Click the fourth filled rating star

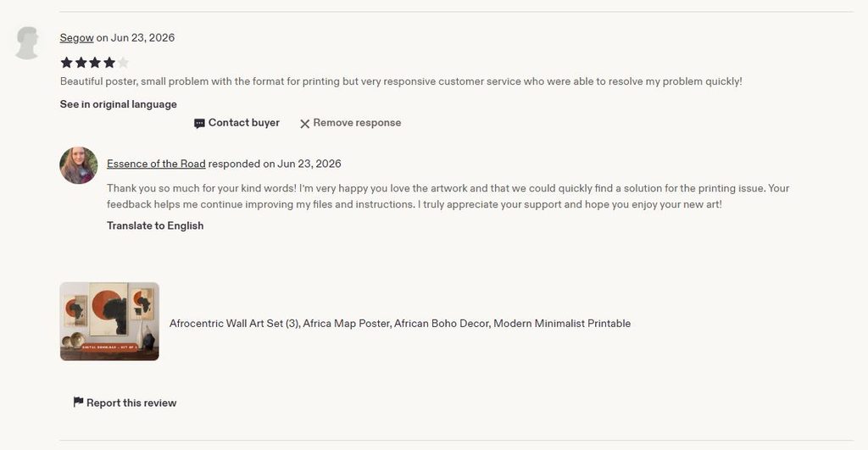click(109, 63)
